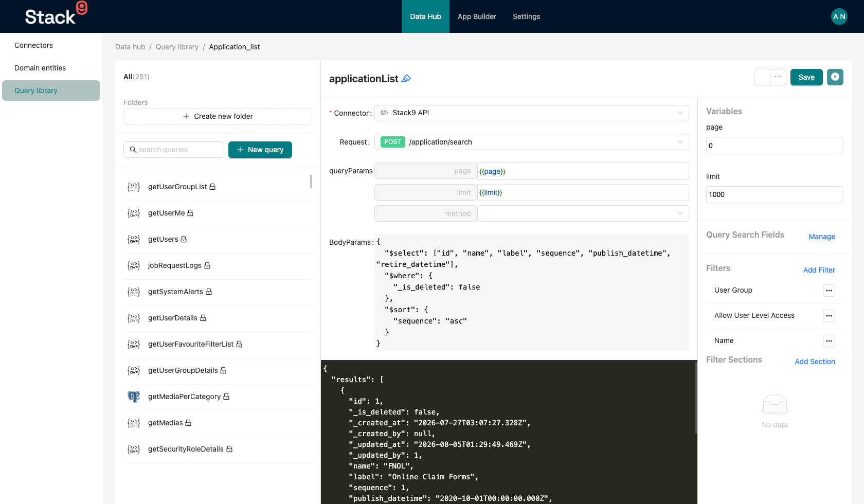The image size is (864, 504).
Task: Click the Manage link for Query Search Fields
Action: (822, 237)
